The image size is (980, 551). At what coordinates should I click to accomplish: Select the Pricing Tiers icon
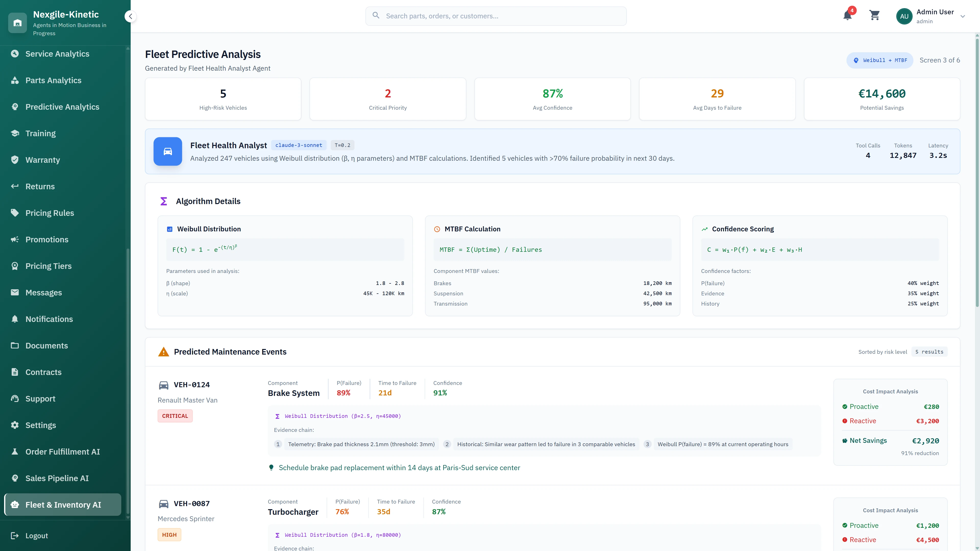coord(15,266)
